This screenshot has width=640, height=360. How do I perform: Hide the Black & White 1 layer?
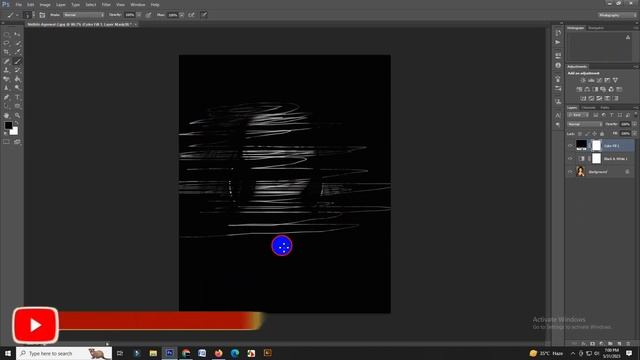click(570, 159)
